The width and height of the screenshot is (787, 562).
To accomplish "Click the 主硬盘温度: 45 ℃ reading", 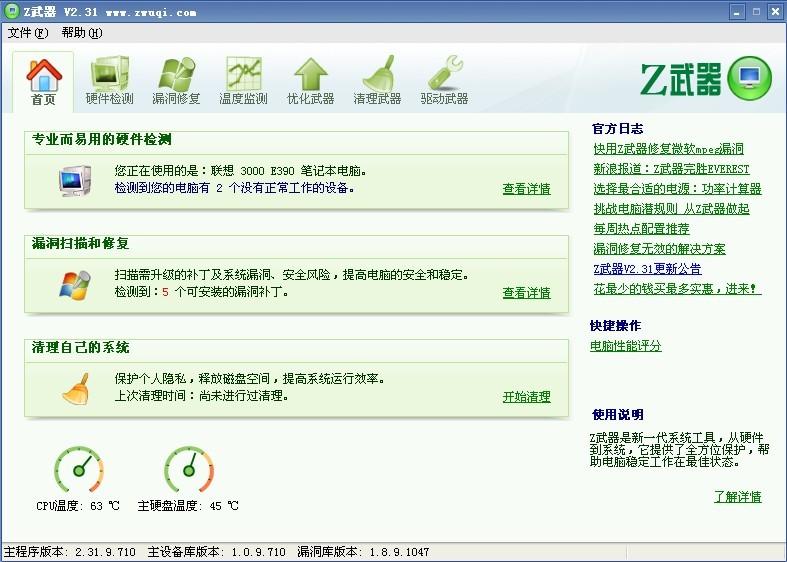I will coord(188,506).
